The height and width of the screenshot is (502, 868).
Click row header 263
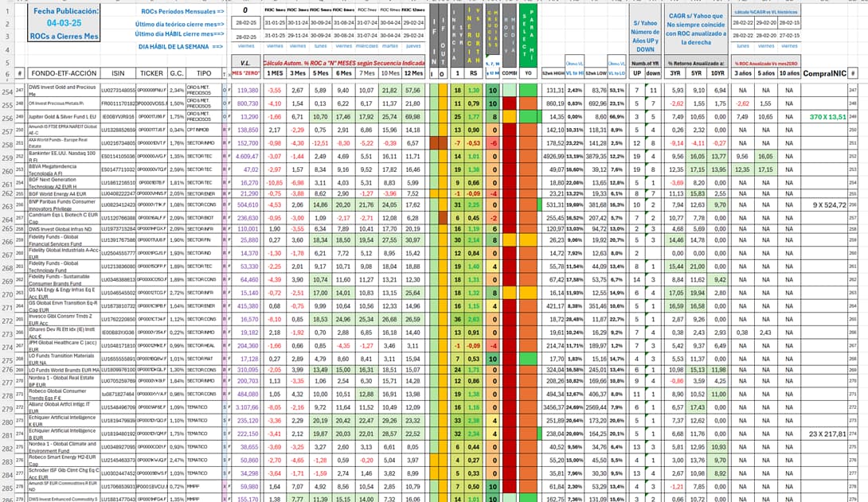click(6, 206)
